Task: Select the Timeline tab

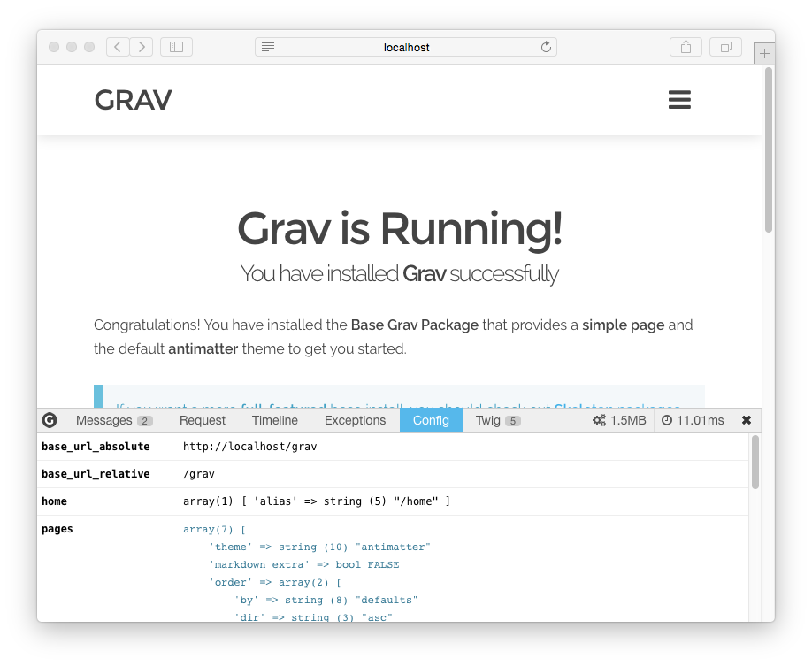Action: 274,420
